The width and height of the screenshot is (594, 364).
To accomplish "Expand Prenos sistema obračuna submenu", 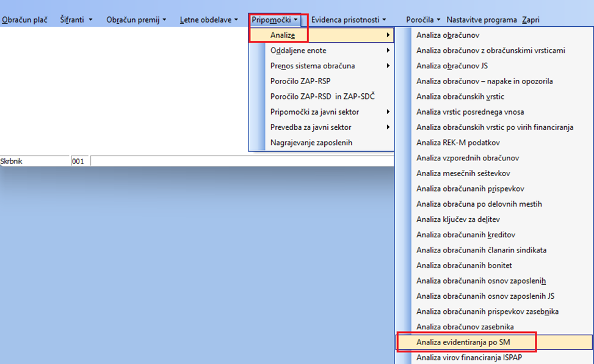I will pos(321,66).
